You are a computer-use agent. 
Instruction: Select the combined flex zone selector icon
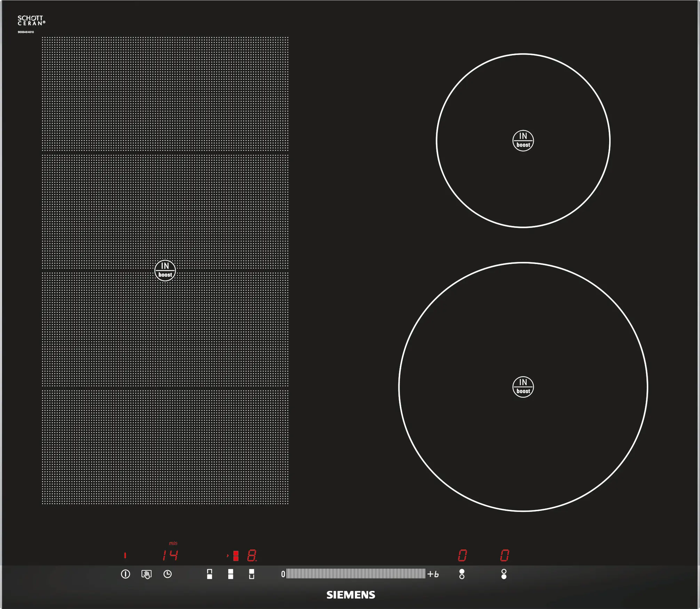click(x=230, y=574)
